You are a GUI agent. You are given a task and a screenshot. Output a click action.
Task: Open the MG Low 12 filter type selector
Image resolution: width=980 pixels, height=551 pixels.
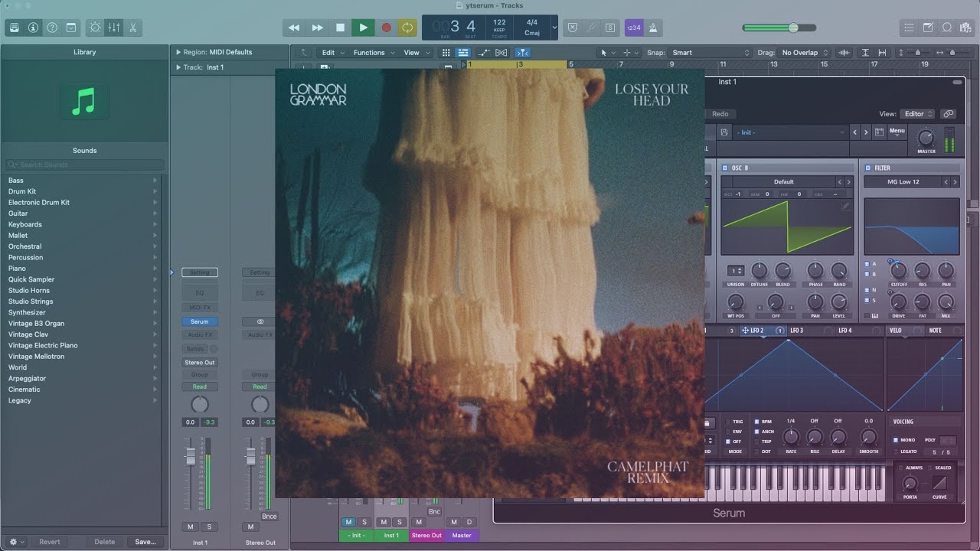tap(903, 182)
